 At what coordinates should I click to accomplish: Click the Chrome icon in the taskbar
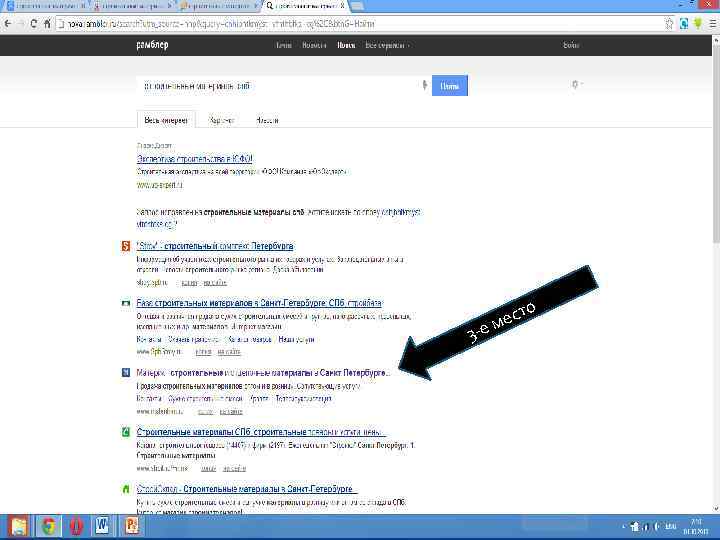click(49, 526)
